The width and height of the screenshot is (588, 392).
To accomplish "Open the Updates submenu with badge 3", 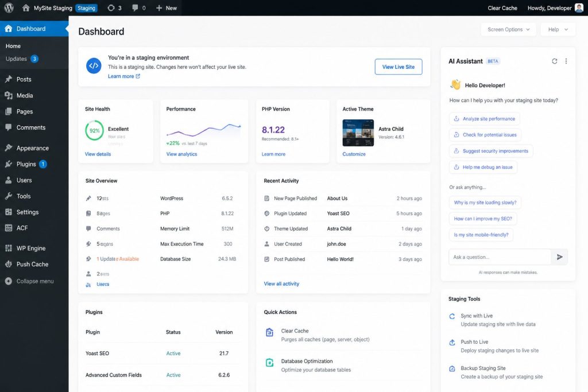I will (22, 59).
